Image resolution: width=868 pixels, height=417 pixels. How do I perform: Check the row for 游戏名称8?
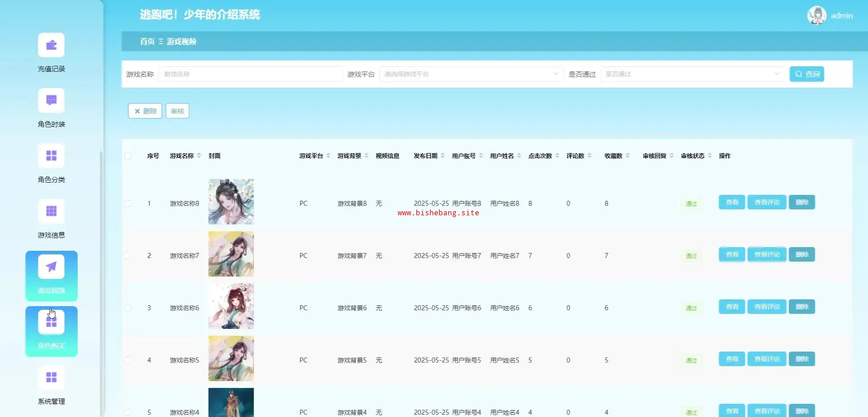click(x=128, y=204)
